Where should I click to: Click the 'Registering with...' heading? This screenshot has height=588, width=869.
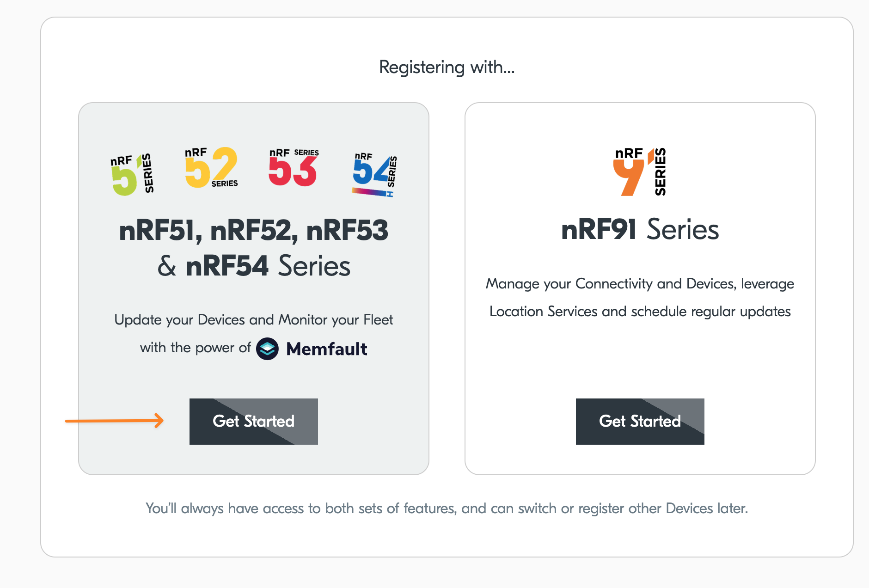[x=447, y=67]
